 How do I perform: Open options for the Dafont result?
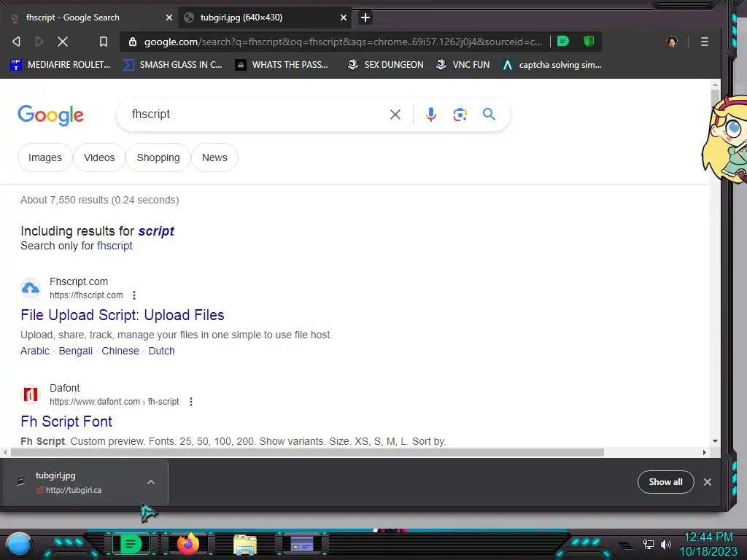[191, 402]
